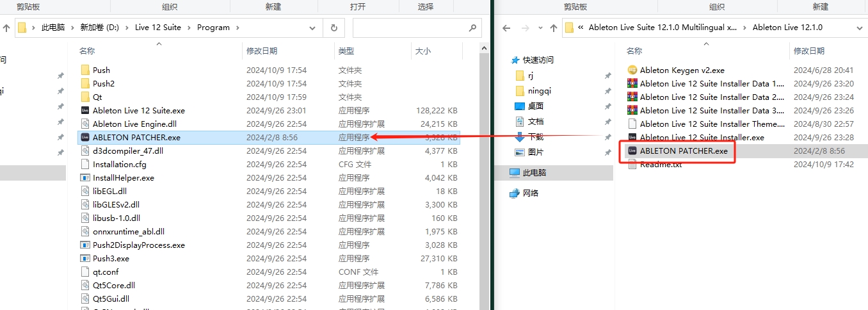The width and height of the screenshot is (868, 310).
Task: Sort right window by 修改日期 column
Action: [x=809, y=51]
